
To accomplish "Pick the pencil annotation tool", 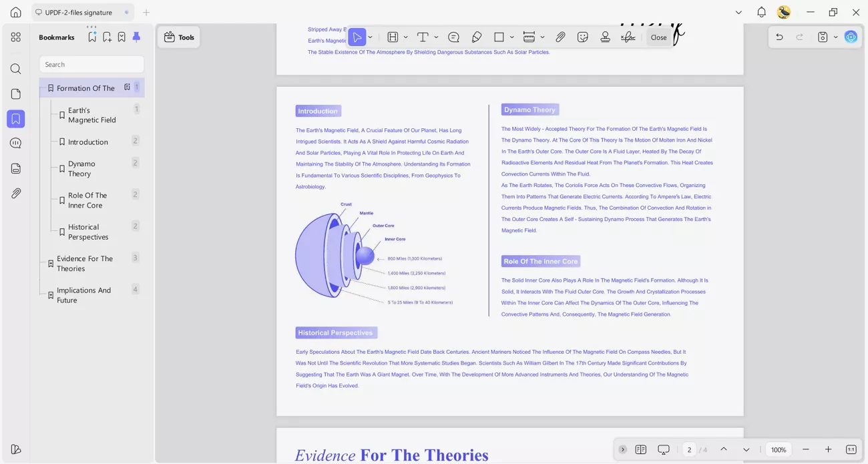I will 477,37.
